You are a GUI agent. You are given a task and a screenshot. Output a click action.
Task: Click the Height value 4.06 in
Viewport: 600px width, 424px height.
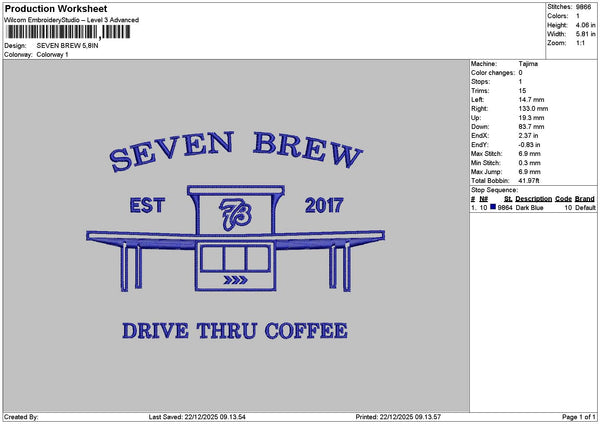[585, 25]
